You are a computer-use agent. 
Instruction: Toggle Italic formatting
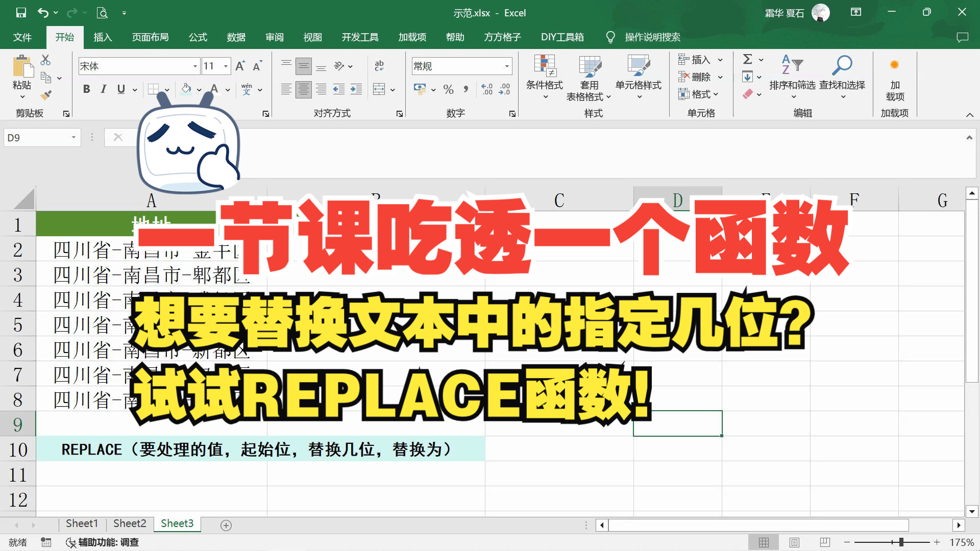104,89
